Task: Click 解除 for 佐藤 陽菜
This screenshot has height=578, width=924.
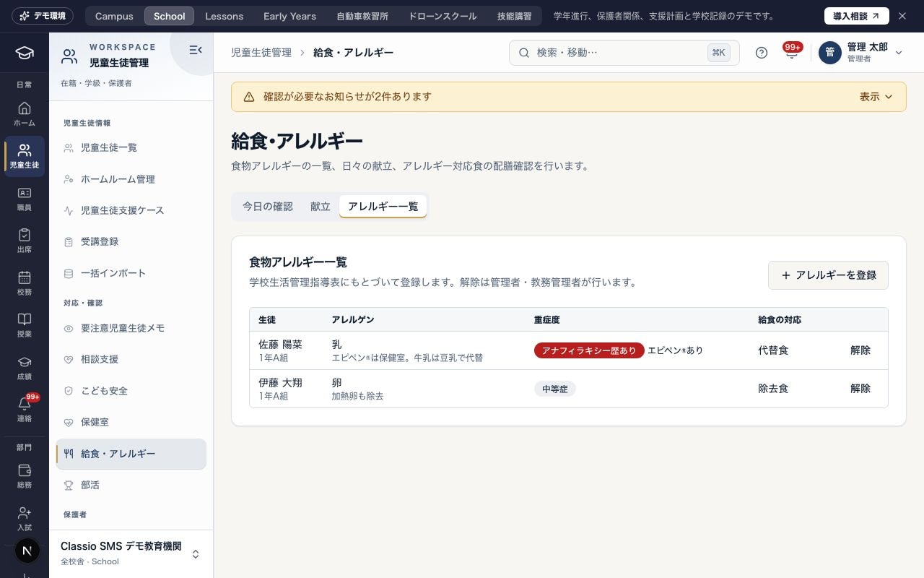Action: click(x=860, y=350)
